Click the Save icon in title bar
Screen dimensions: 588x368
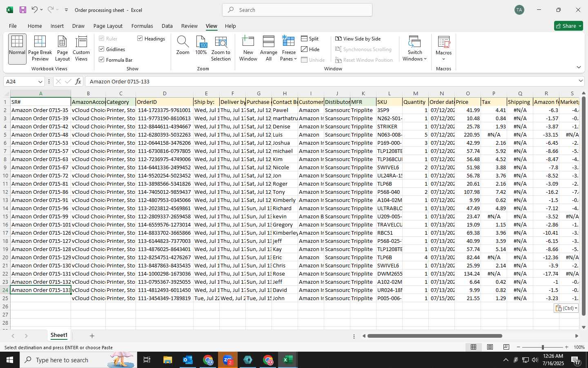tap(23, 10)
